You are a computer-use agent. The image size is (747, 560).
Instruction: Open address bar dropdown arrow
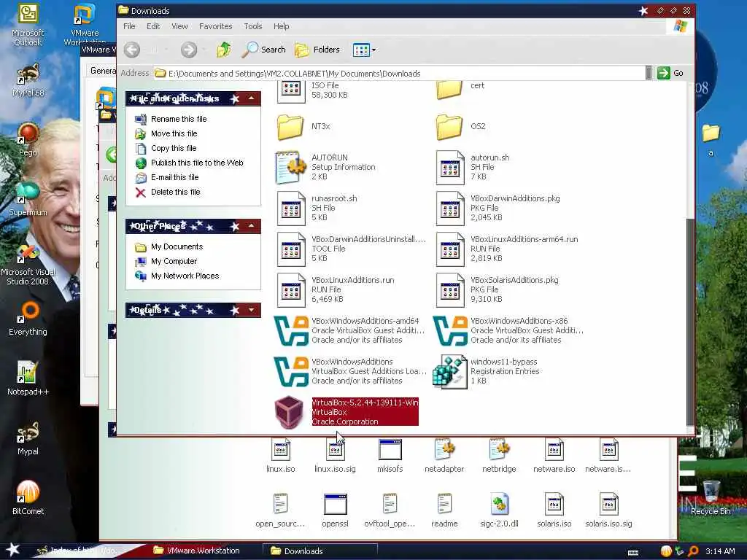click(649, 73)
